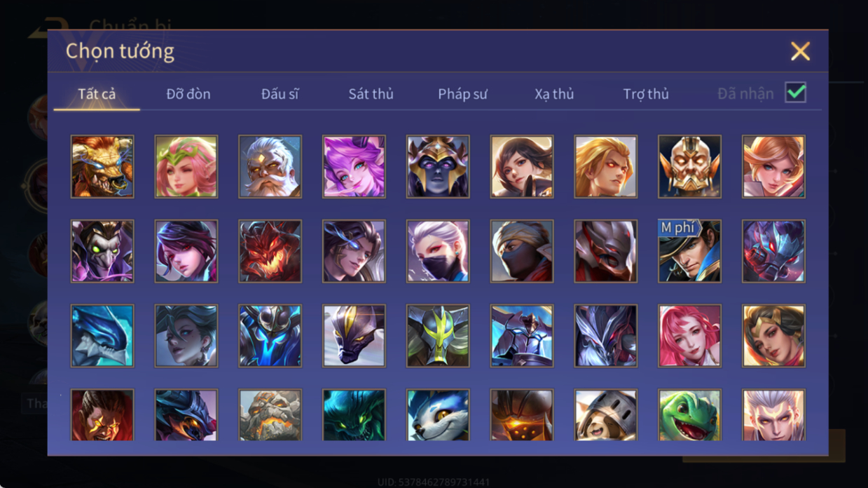Filter heroes by Pháp sư

(x=462, y=94)
